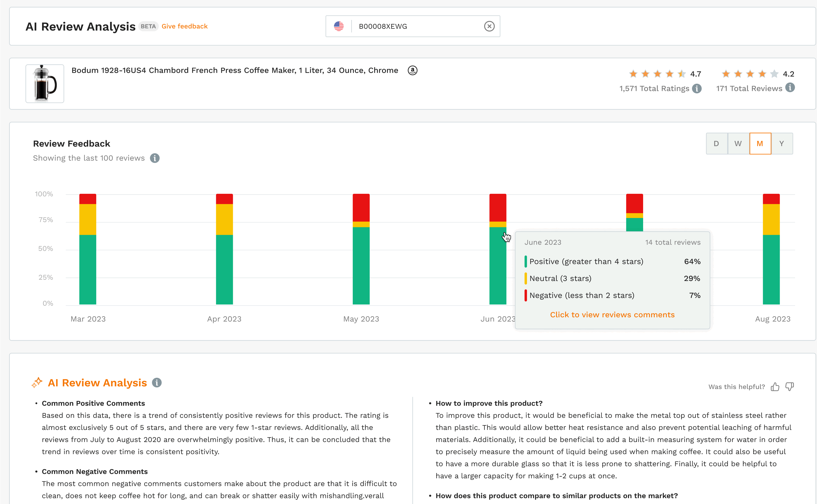
Task: Click the 171 Total Reviews text
Action: point(749,88)
